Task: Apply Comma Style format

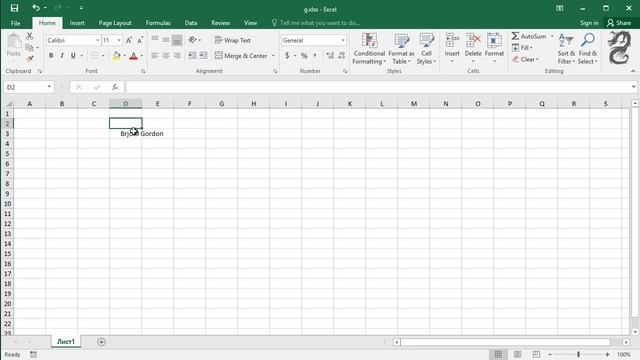Action: click(315, 56)
